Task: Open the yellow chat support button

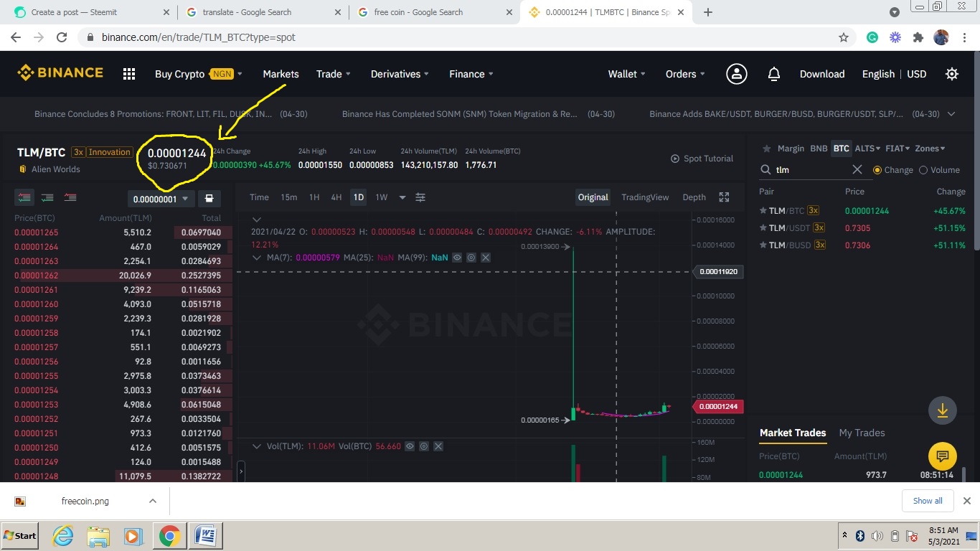Action: (943, 456)
